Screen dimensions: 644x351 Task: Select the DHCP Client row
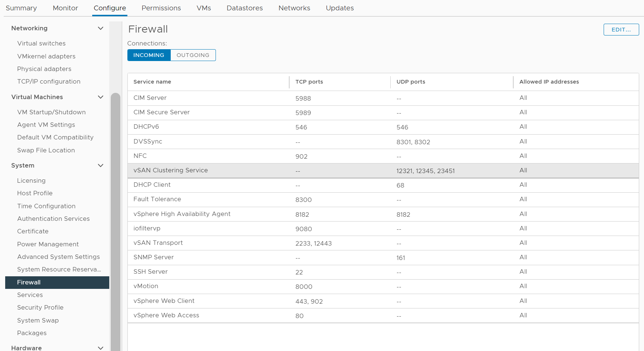383,185
